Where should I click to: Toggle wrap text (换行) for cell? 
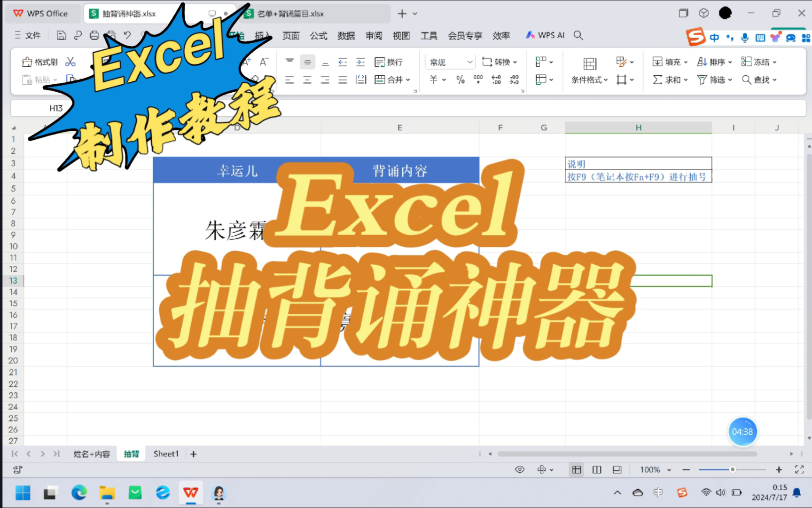[x=390, y=62]
